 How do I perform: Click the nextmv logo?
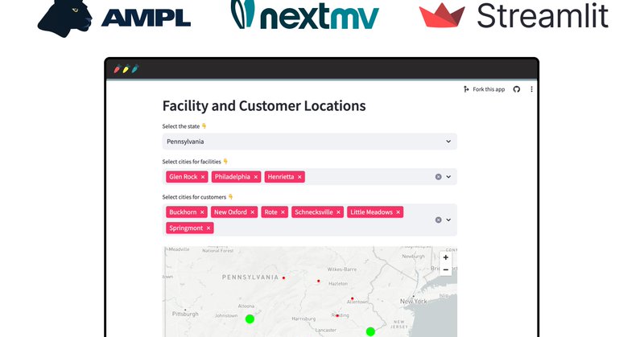point(304,15)
